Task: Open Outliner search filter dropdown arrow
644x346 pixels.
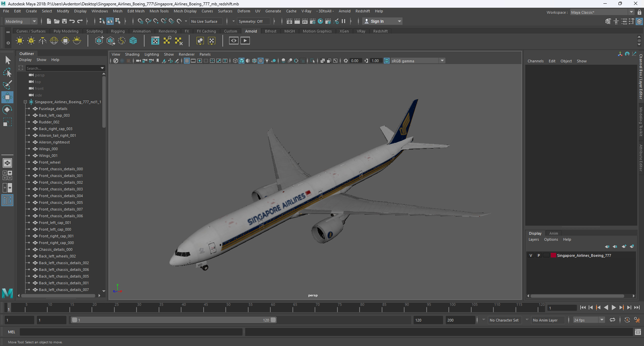Action: coord(102,68)
